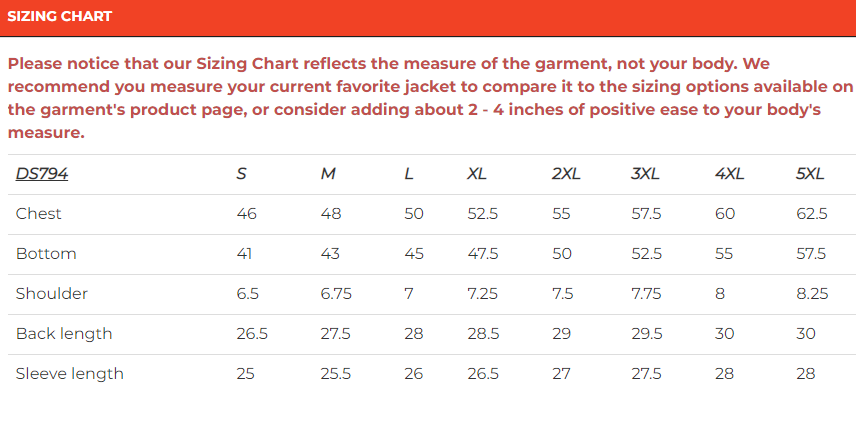The height and width of the screenshot is (421, 856).
Task: Select the Sleeve length row label
Action: coord(70,374)
